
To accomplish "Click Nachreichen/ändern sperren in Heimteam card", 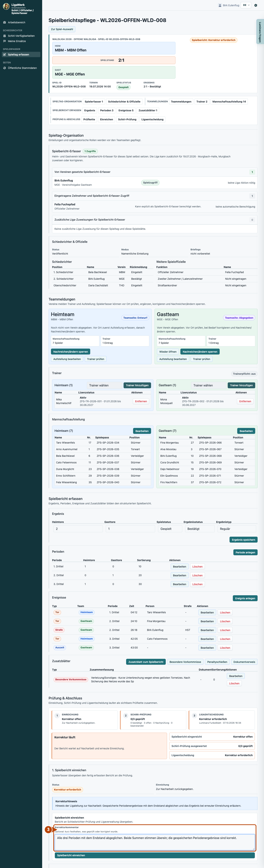I will pyautogui.click(x=71, y=352).
